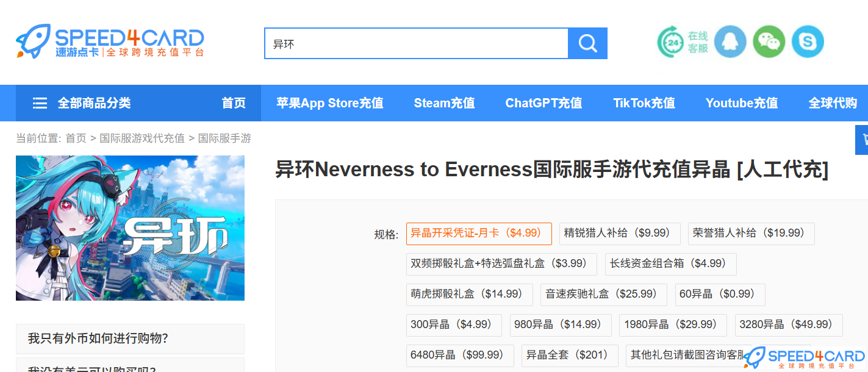The height and width of the screenshot is (372, 868).
Task: Click the hamburger icon beside 全部商品分类
Action: 39,103
